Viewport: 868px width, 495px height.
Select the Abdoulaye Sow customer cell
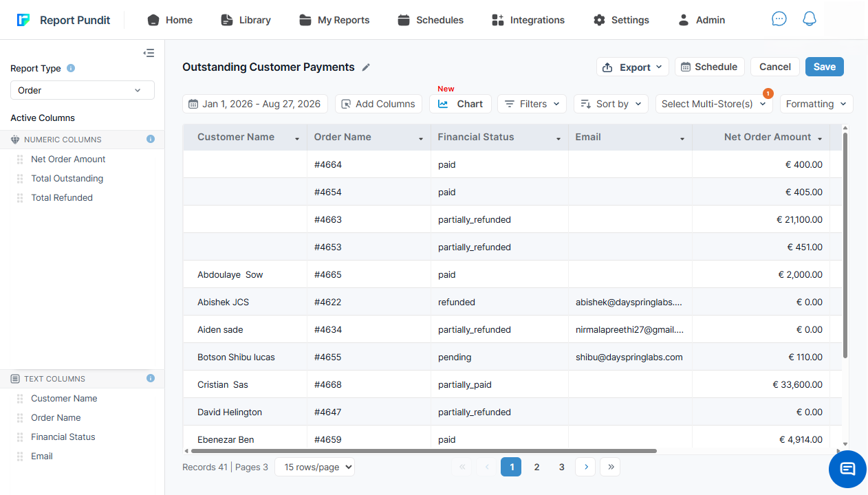[x=245, y=274]
